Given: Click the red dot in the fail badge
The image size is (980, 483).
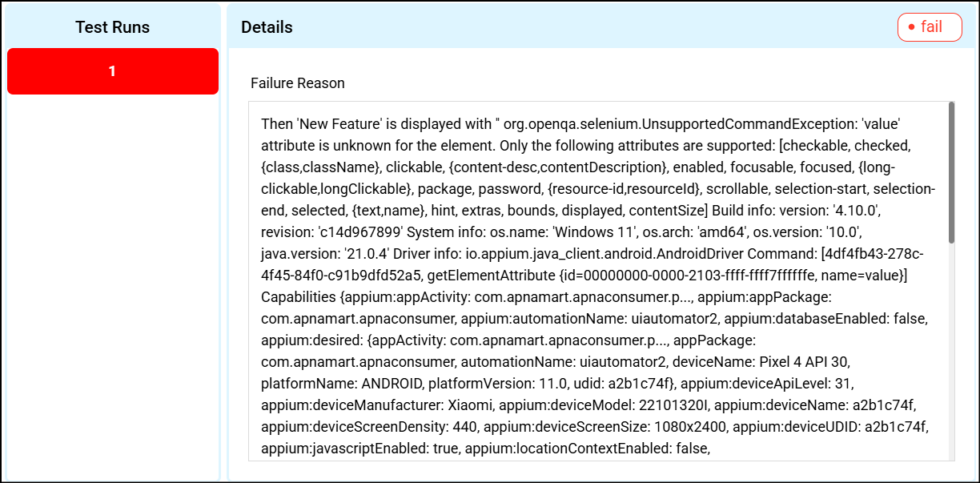Looking at the screenshot, I should coord(911,27).
